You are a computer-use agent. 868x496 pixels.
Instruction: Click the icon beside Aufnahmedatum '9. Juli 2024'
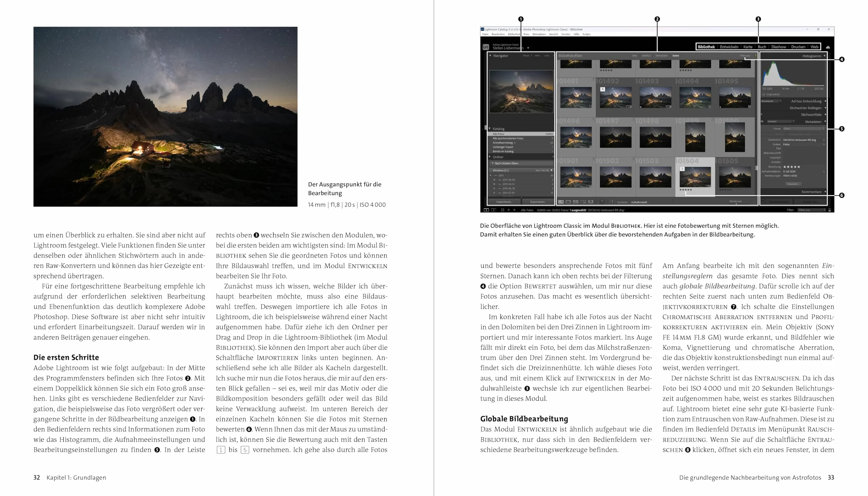click(x=824, y=171)
